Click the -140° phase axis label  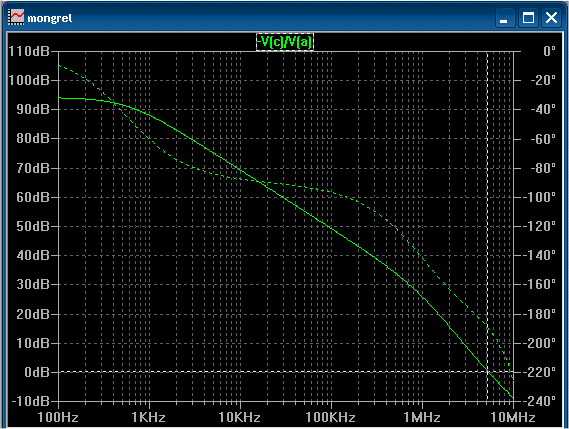coord(539,255)
